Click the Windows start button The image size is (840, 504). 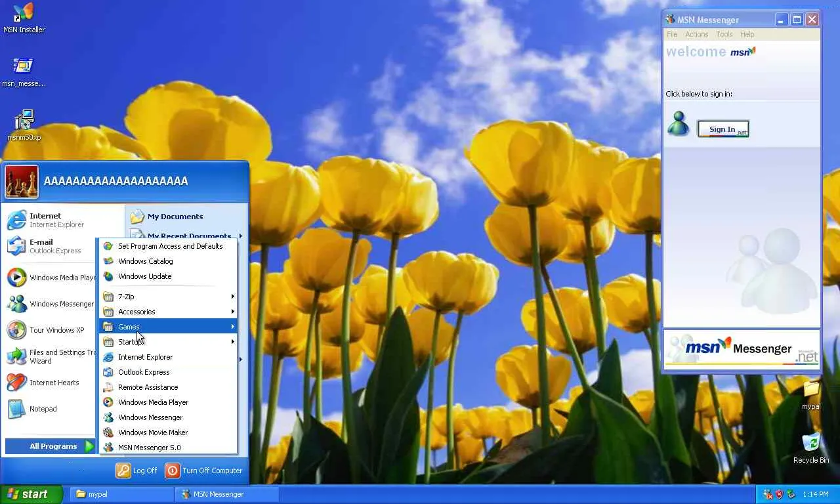click(x=31, y=494)
